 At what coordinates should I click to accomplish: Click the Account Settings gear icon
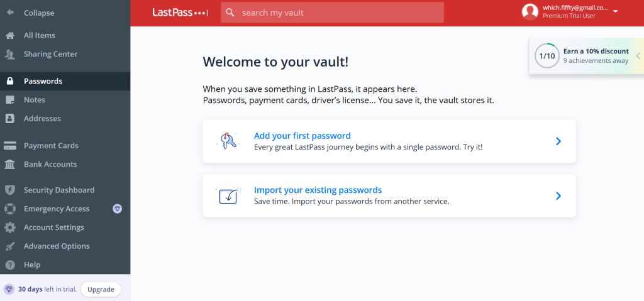[10, 227]
